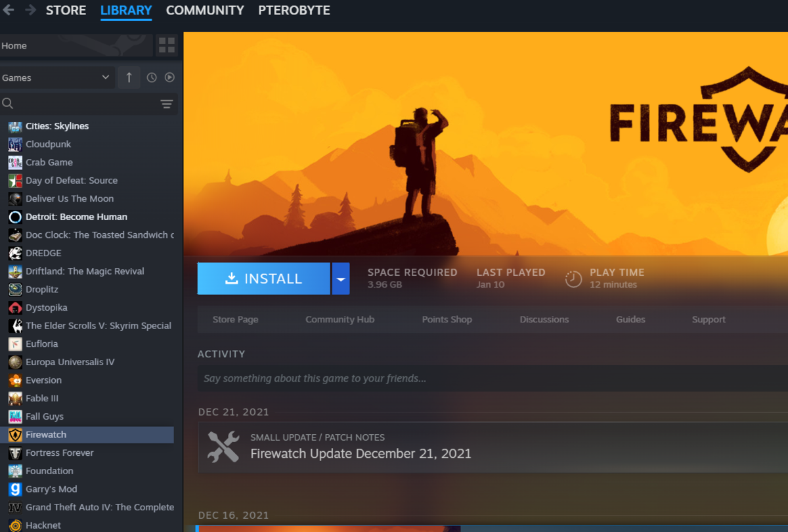Toggle the grid view of your library
The image size is (788, 532).
click(x=166, y=45)
